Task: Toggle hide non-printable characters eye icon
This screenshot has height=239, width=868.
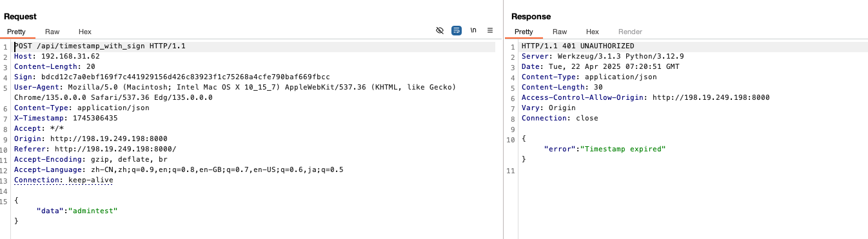Action: click(x=440, y=30)
